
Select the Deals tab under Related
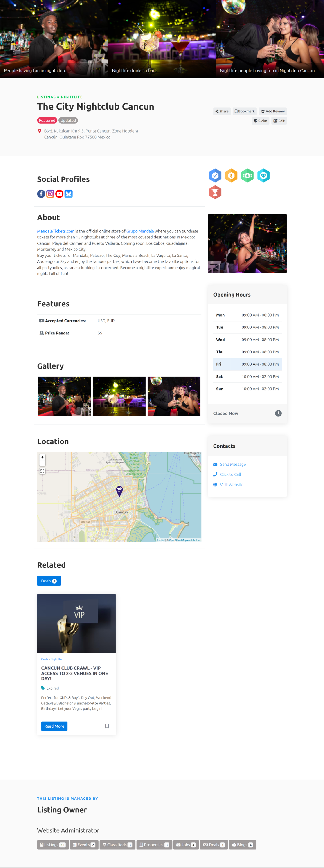click(49, 581)
